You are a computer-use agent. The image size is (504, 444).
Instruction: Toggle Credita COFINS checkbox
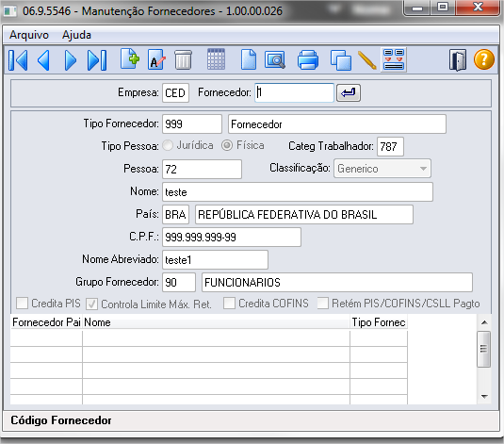[x=229, y=304]
